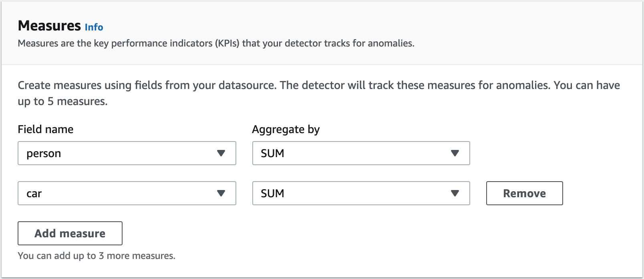Click the arrow of car row's SUM dropdown
The width and height of the screenshot is (644, 279).
455,193
